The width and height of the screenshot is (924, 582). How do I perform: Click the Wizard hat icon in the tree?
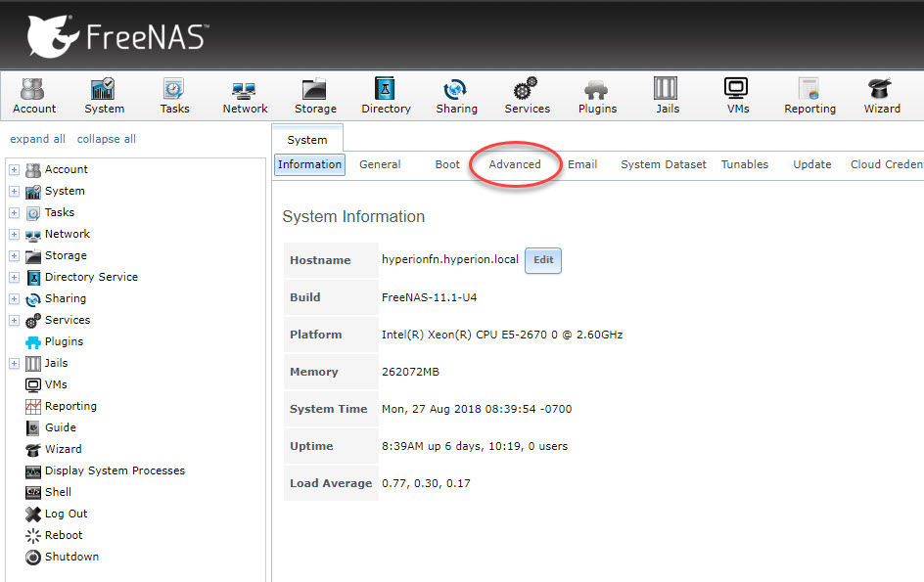pyautogui.click(x=33, y=449)
